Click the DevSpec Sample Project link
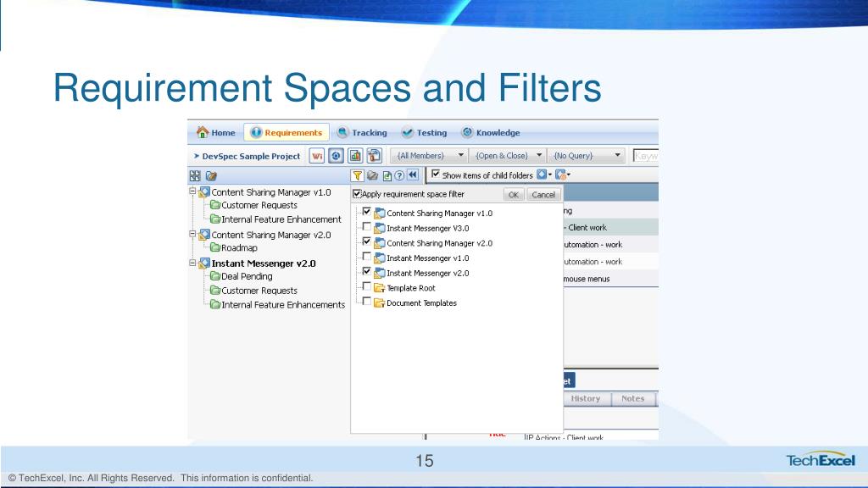Viewport: 868px width, 488px height. (251, 157)
